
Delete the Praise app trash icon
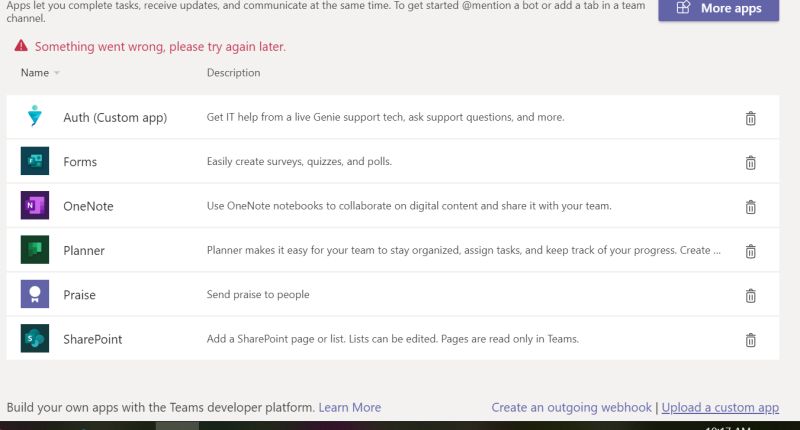[751, 296]
